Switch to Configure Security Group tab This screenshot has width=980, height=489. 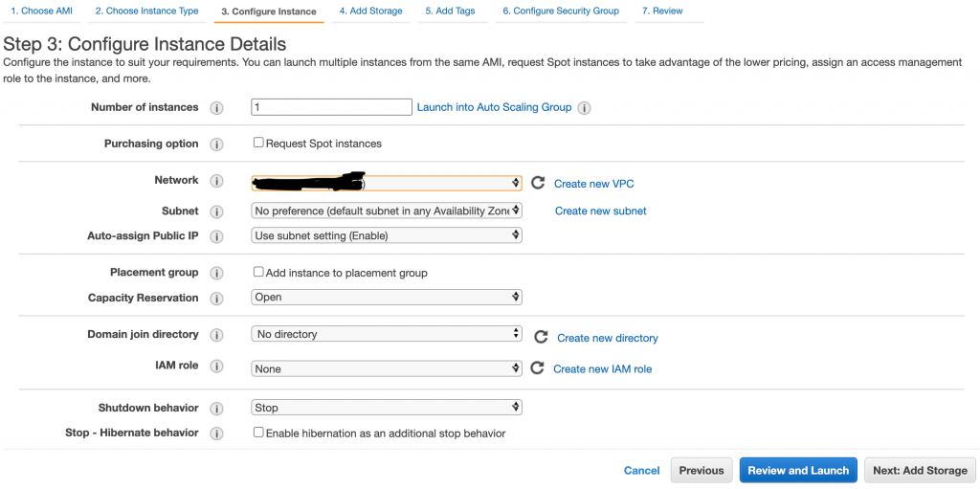(x=561, y=11)
